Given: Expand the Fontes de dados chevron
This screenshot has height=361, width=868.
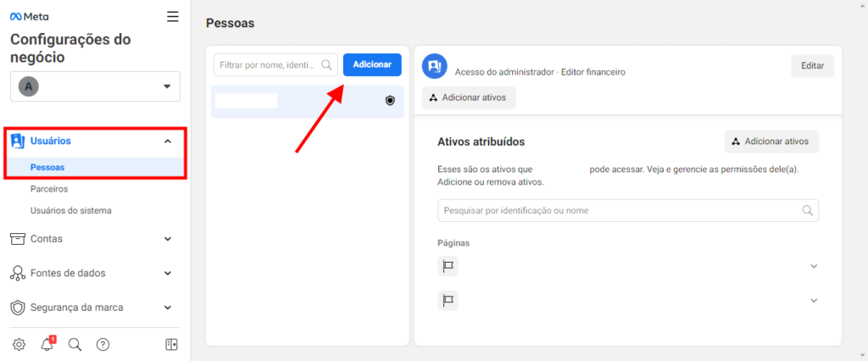Looking at the screenshot, I should pyautogui.click(x=168, y=273).
